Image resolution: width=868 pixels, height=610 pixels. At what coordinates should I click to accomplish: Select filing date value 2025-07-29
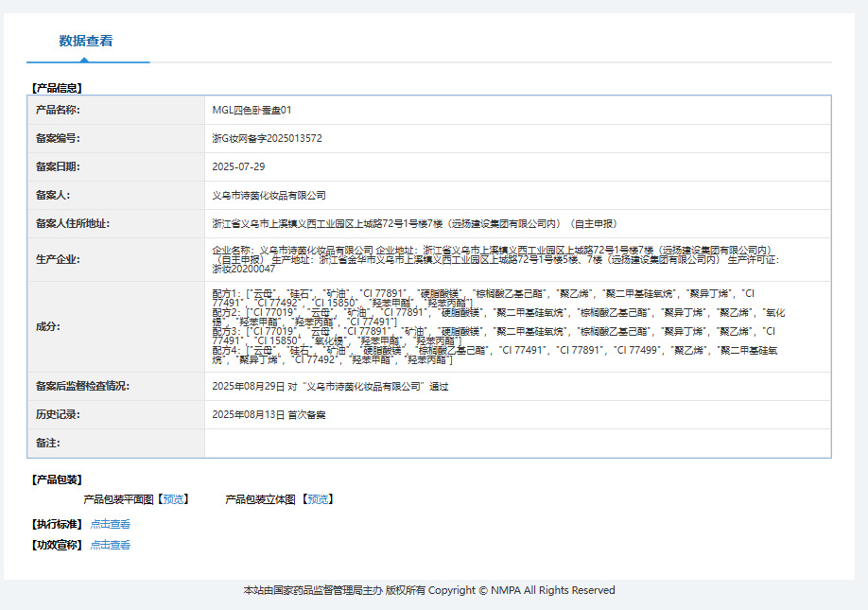(238, 166)
